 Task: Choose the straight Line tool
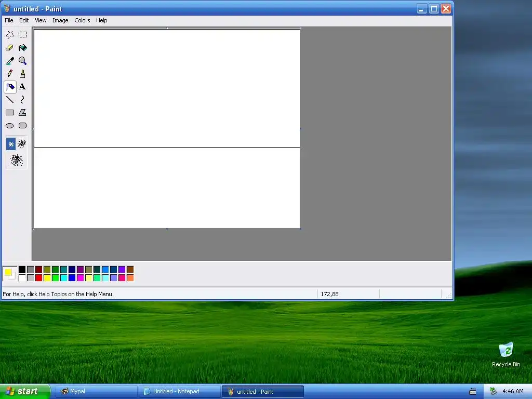(x=10, y=100)
